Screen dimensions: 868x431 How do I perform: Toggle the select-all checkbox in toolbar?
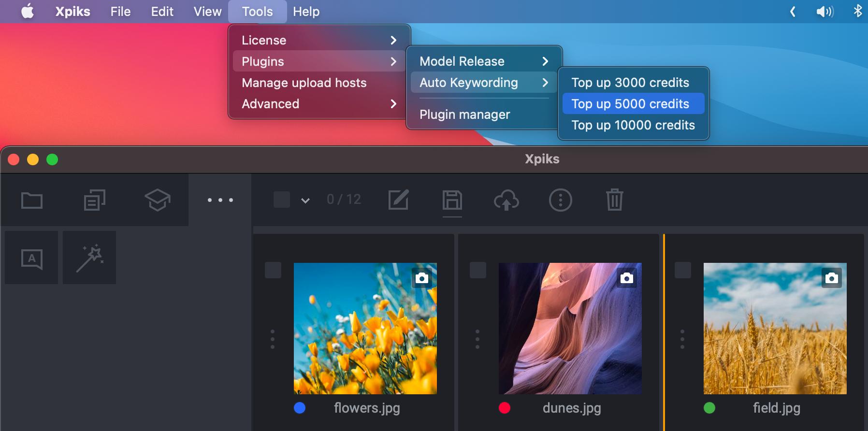point(282,200)
